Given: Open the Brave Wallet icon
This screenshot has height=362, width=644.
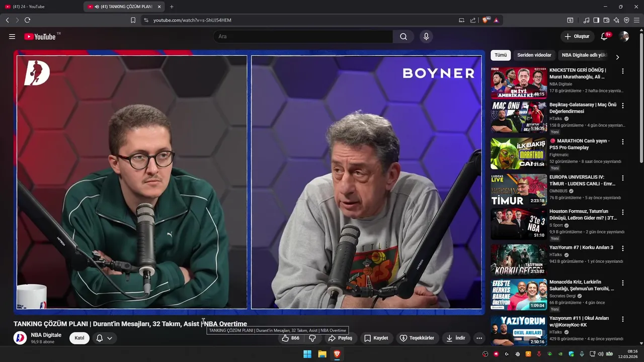Looking at the screenshot, I should (606, 20).
